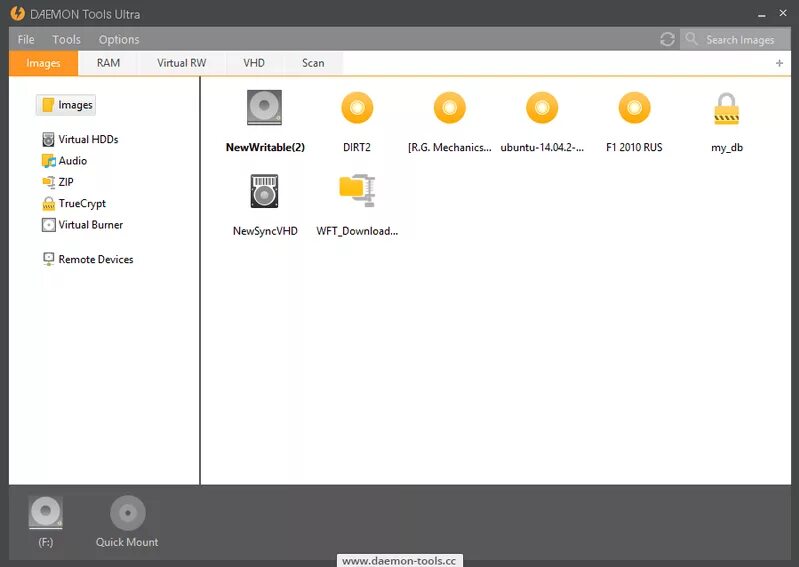Click the search magnifier icon
This screenshot has height=567, width=799.
coord(691,39)
